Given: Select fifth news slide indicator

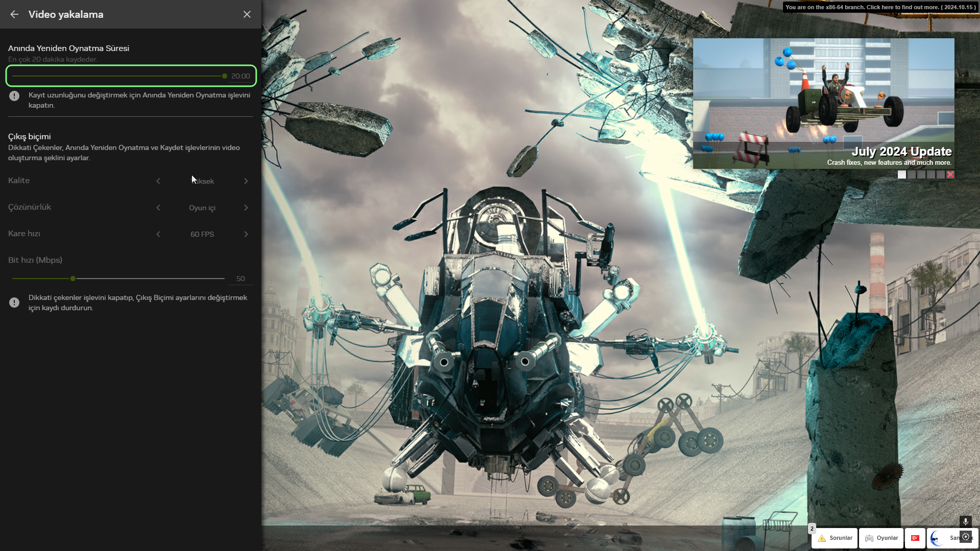Looking at the screenshot, I should pos(941,174).
